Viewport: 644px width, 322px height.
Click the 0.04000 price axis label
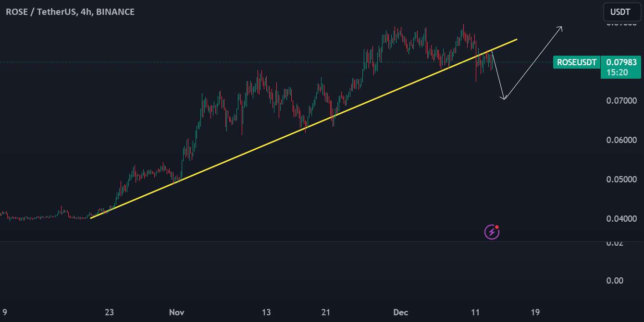click(621, 219)
